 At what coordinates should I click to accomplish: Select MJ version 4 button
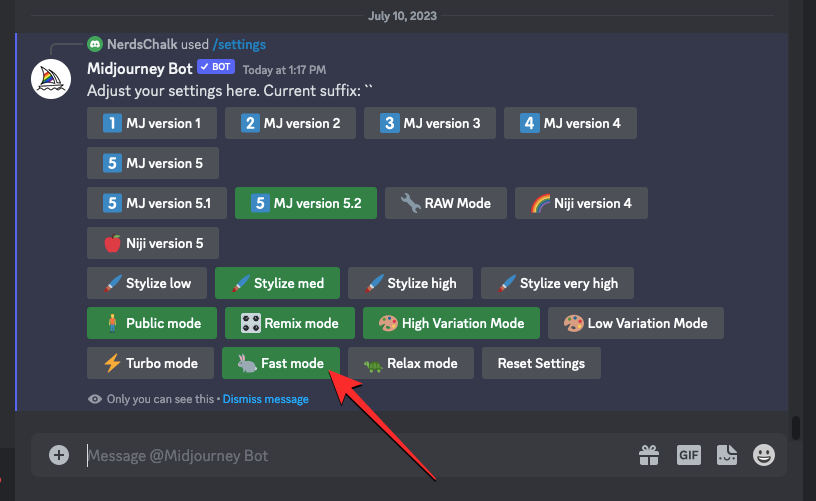pos(570,123)
